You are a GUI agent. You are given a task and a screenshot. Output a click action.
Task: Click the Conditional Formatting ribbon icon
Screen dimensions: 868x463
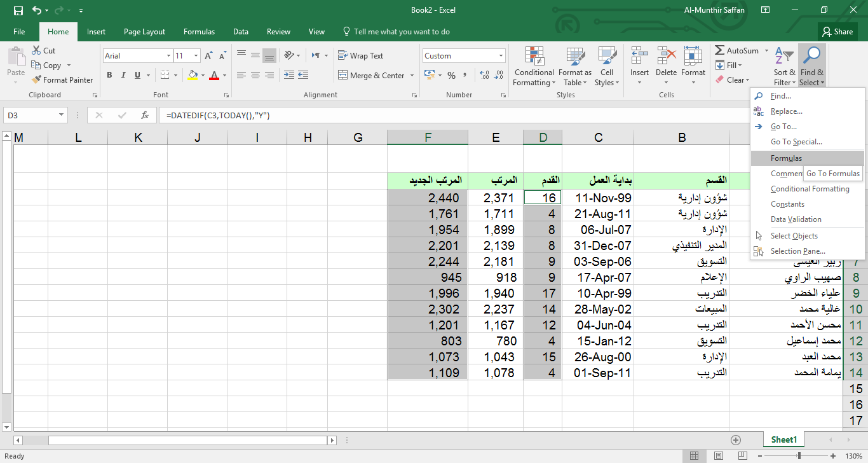pyautogui.click(x=534, y=66)
